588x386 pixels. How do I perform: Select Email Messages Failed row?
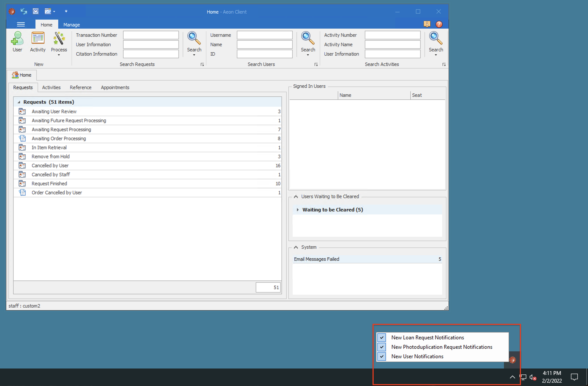click(x=317, y=259)
